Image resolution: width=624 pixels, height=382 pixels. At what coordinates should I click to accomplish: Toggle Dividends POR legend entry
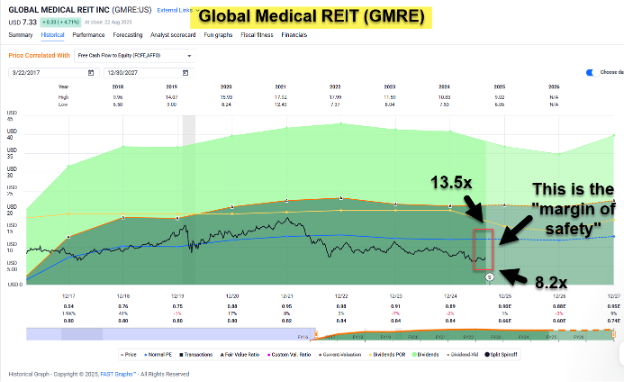coord(387,355)
